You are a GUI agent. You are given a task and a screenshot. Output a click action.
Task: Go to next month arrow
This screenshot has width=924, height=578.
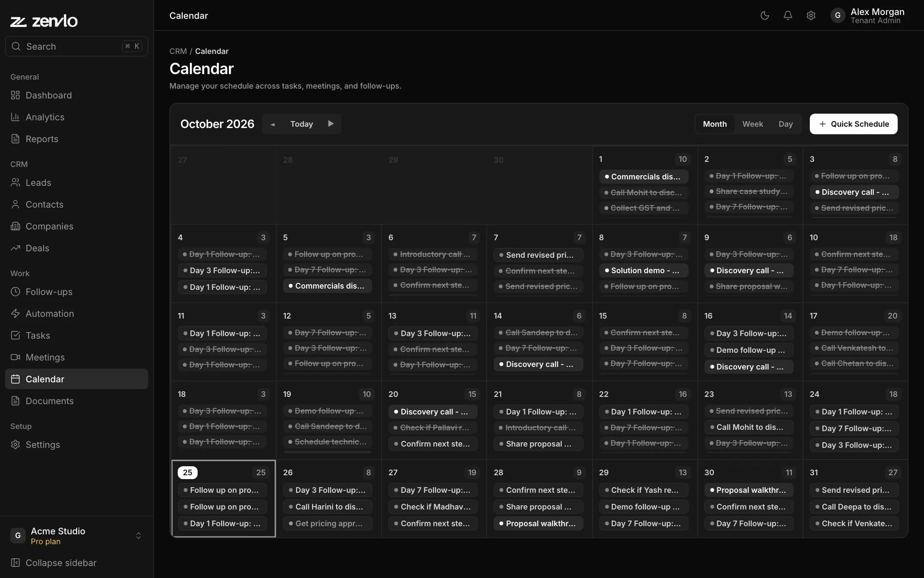coord(331,124)
